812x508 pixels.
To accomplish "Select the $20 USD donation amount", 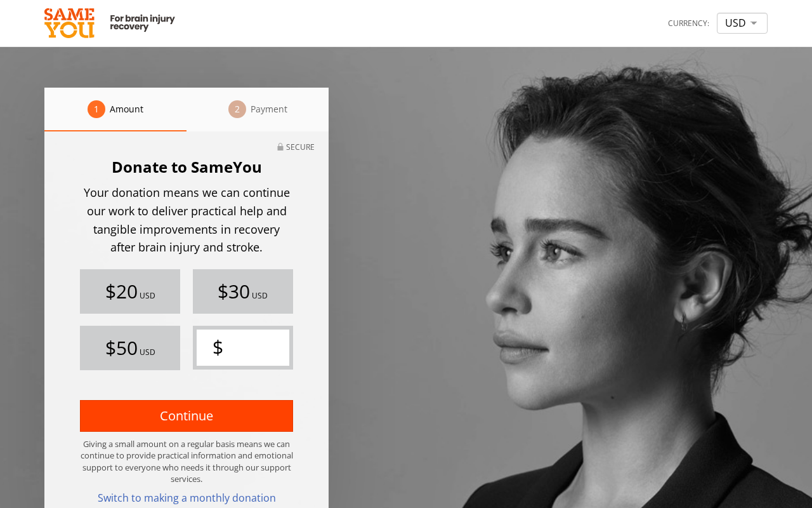I will click(130, 291).
